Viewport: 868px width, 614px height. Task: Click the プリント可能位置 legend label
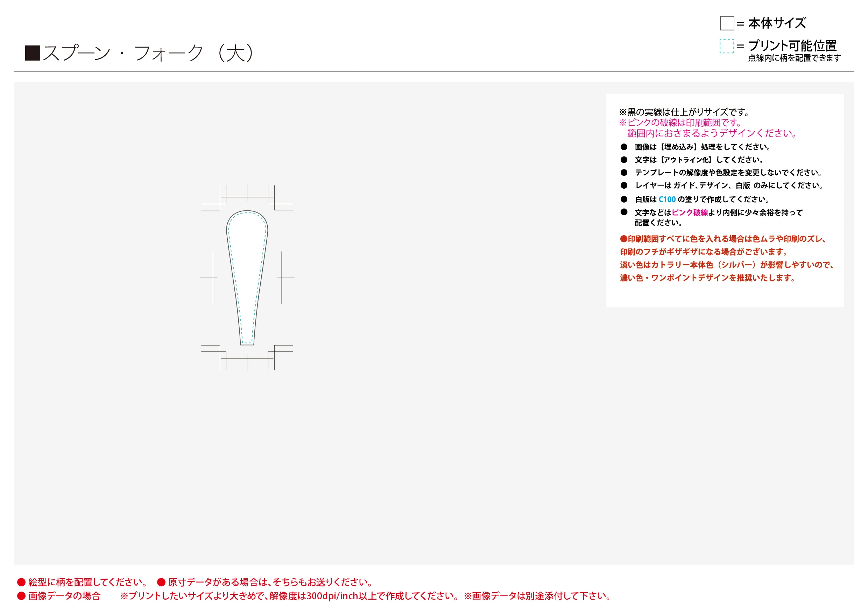[792, 46]
